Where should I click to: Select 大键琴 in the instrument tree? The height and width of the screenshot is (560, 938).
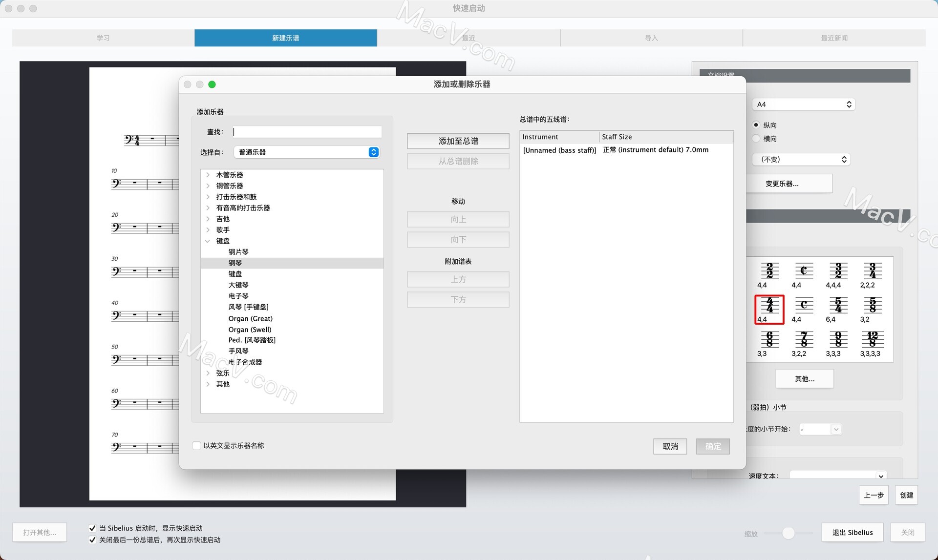coord(238,285)
